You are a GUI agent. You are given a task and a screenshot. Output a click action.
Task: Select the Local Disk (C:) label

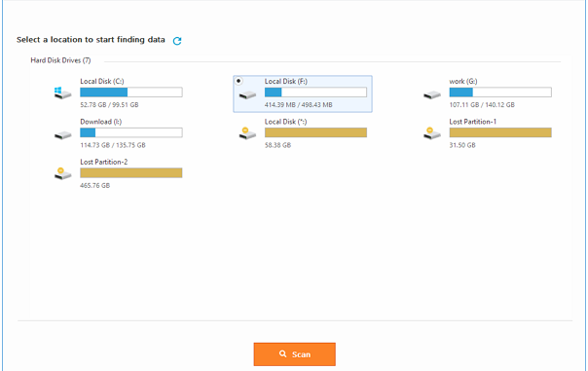tap(102, 81)
